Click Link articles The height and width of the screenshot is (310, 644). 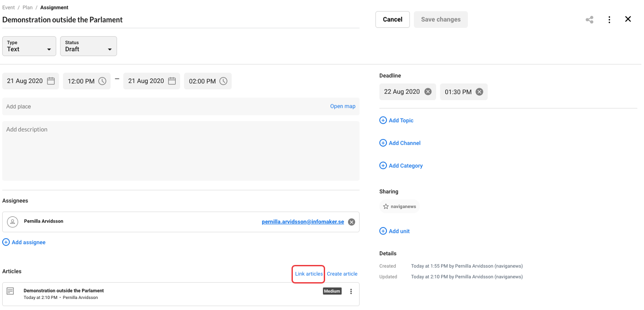[x=309, y=274]
